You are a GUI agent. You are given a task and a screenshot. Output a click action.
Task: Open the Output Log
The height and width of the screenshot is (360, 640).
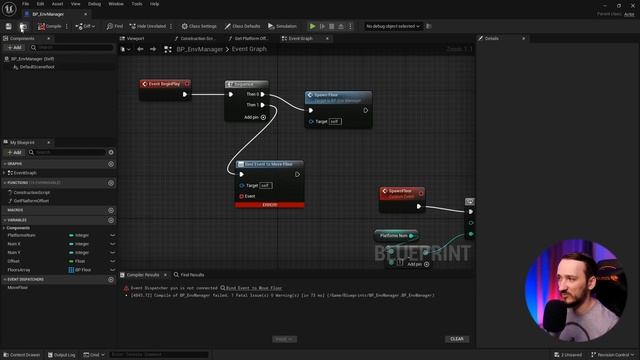[x=62, y=355]
